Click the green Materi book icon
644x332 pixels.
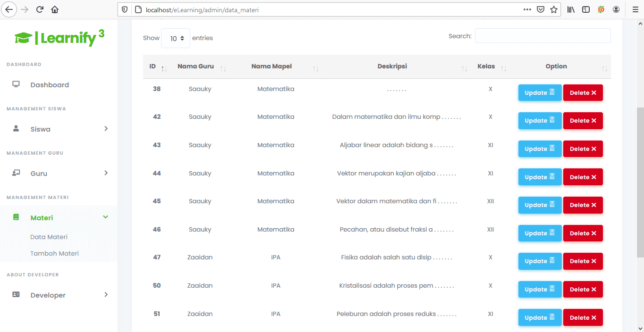point(16,217)
